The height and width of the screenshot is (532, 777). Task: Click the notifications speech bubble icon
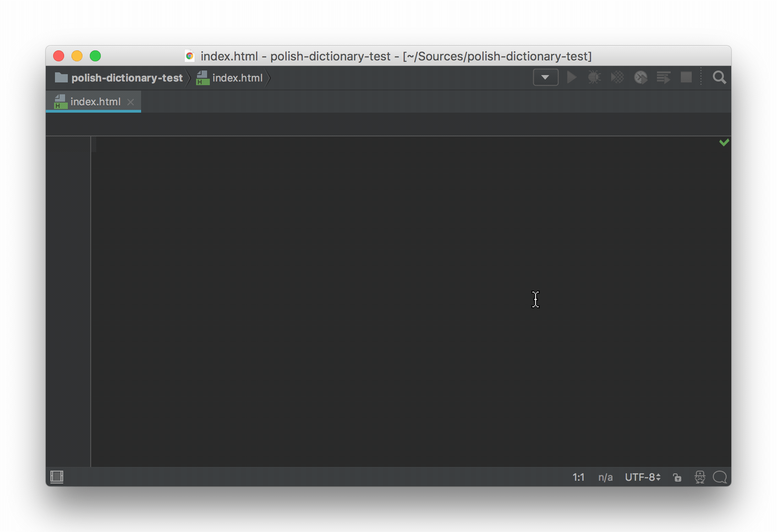720,477
